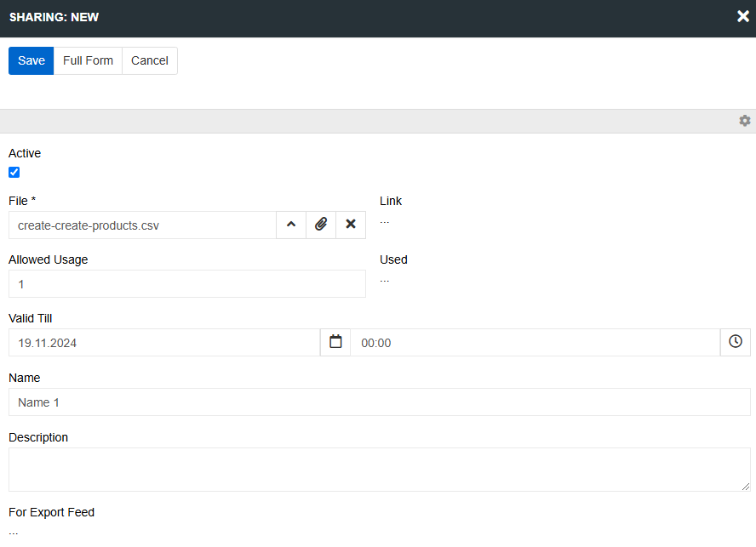Screen dimensions: 756x547
Task: Clear the selected file with X icon
Action: click(x=351, y=225)
